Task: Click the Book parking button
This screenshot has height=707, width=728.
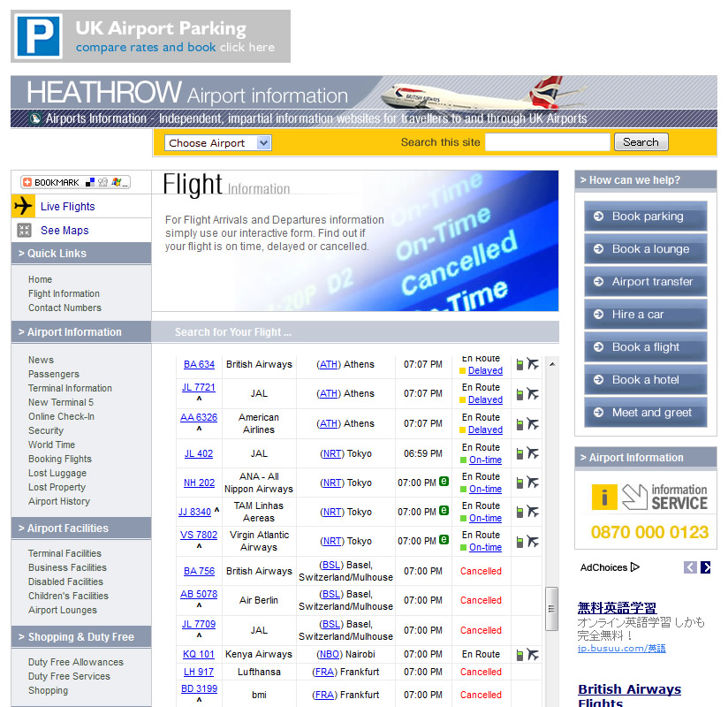Action: tap(646, 217)
